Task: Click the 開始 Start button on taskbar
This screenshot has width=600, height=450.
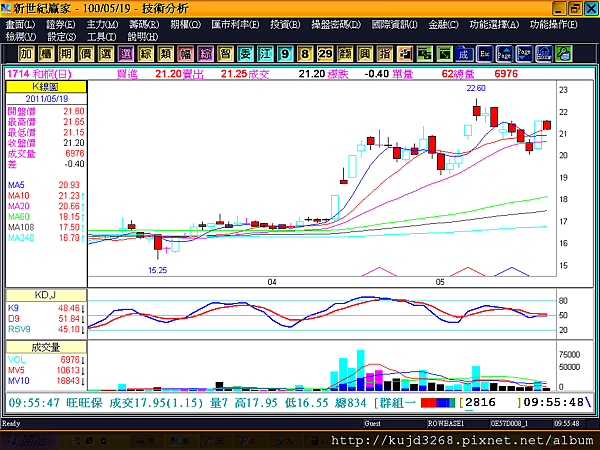Action: tap(28, 440)
